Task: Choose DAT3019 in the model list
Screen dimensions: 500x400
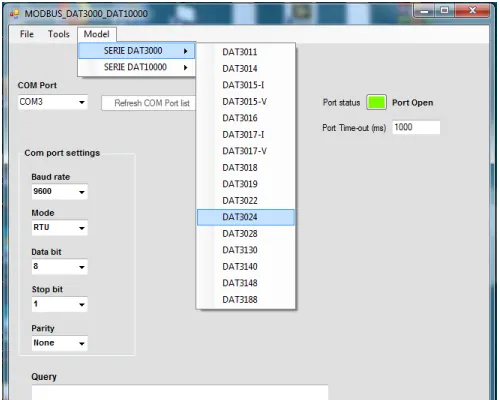Action: pos(246,184)
